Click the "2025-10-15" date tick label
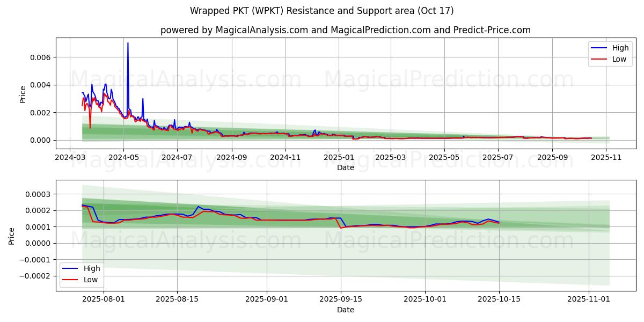644x322 pixels. 499,299
